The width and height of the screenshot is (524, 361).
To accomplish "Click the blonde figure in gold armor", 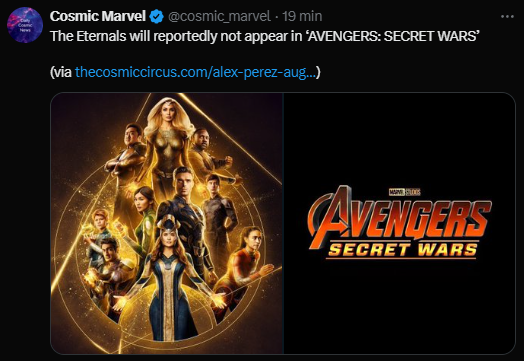I will coord(166,140).
